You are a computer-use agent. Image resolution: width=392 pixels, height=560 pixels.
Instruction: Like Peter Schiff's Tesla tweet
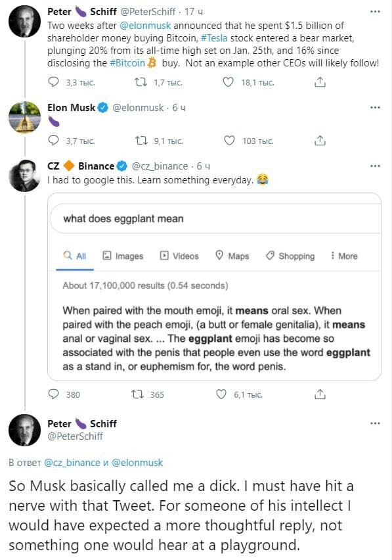click(x=227, y=82)
